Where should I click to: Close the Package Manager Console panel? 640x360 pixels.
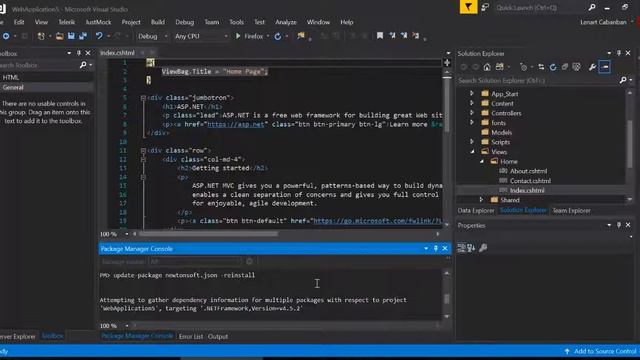point(445,248)
